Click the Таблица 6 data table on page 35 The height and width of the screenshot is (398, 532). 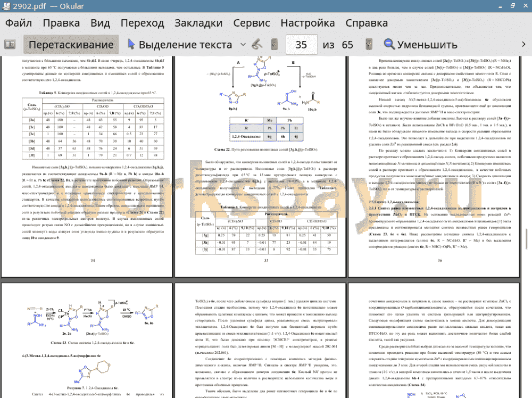click(267, 233)
